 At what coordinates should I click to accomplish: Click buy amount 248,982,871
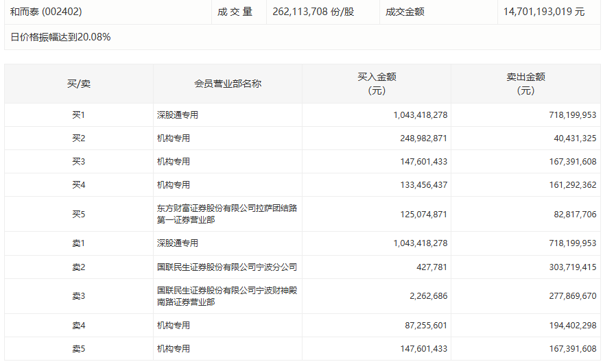424,138
